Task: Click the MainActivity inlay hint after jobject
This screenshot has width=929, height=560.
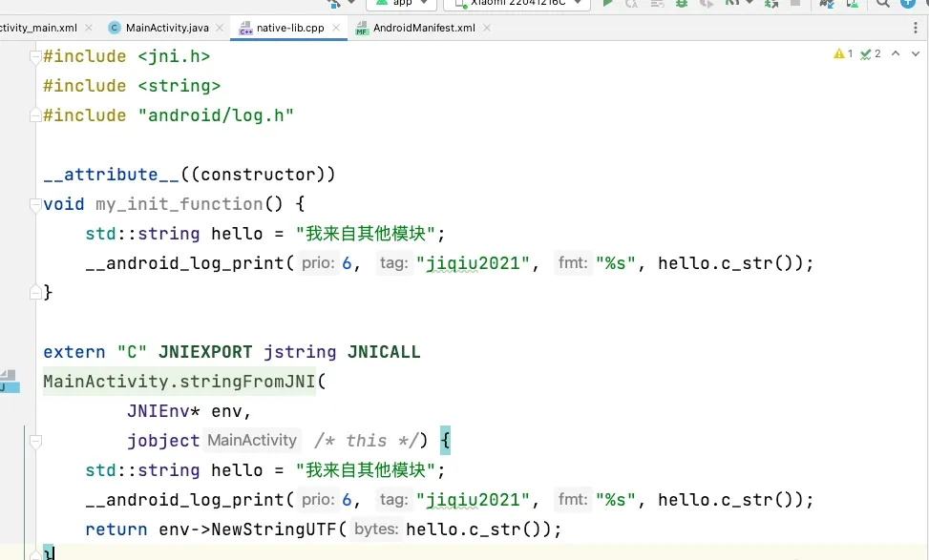Action: (x=252, y=441)
